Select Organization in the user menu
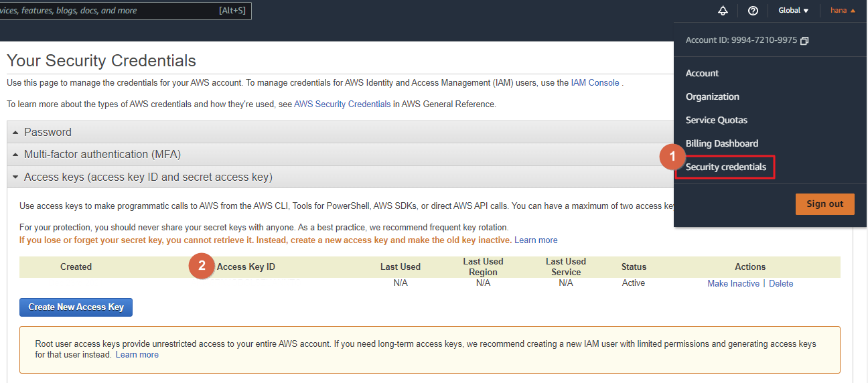This screenshot has width=868, height=383. pyautogui.click(x=713, y=96)
